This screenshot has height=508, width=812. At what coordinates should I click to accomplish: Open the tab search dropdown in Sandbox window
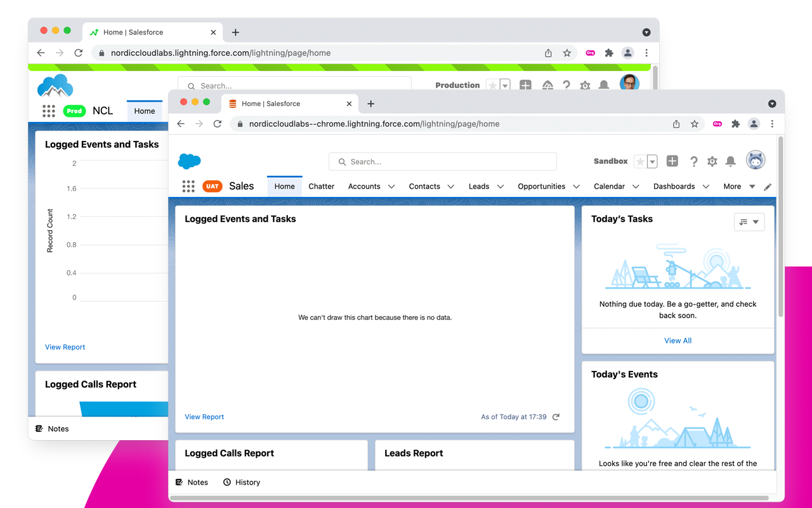[x=772, y=104]
